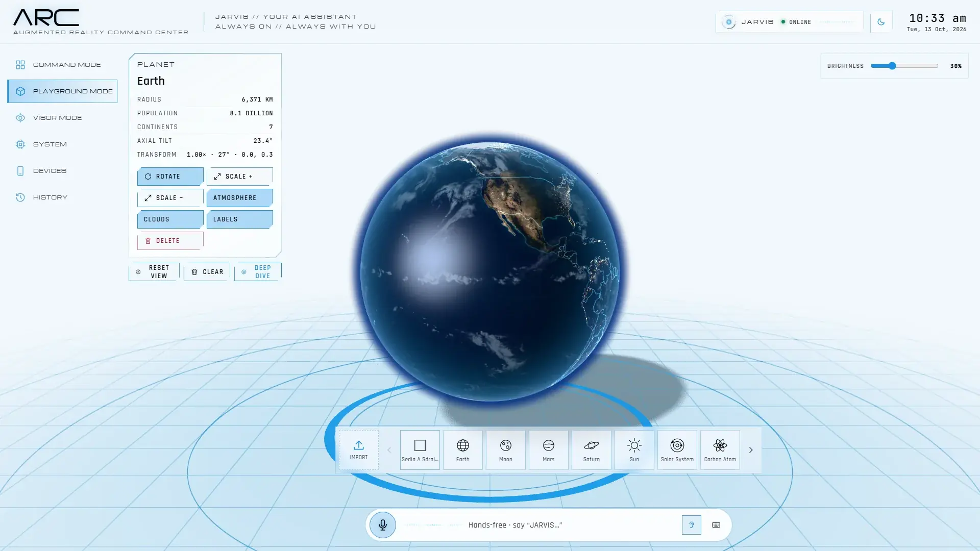
Task: Toggle the Rotate option for Earth
Action: [x=170, y=176]
